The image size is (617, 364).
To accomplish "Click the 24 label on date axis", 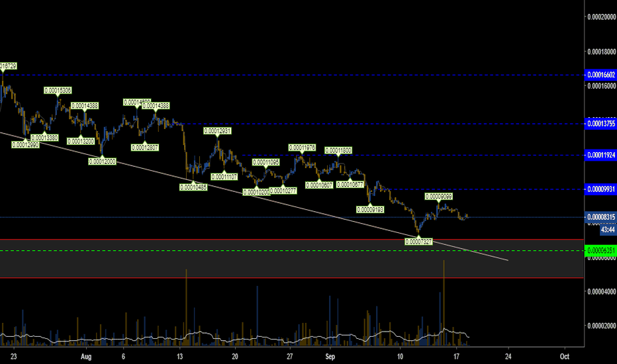I will [508, 357].
